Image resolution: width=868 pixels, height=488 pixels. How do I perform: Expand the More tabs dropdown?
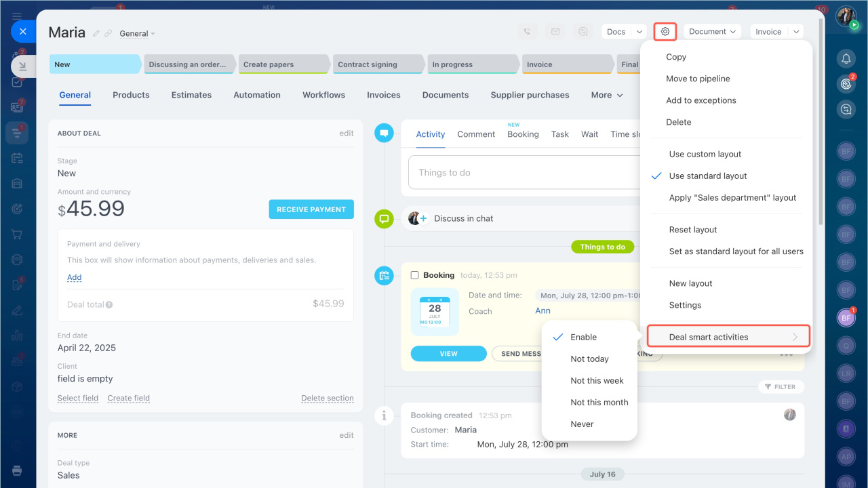[606, 95]
